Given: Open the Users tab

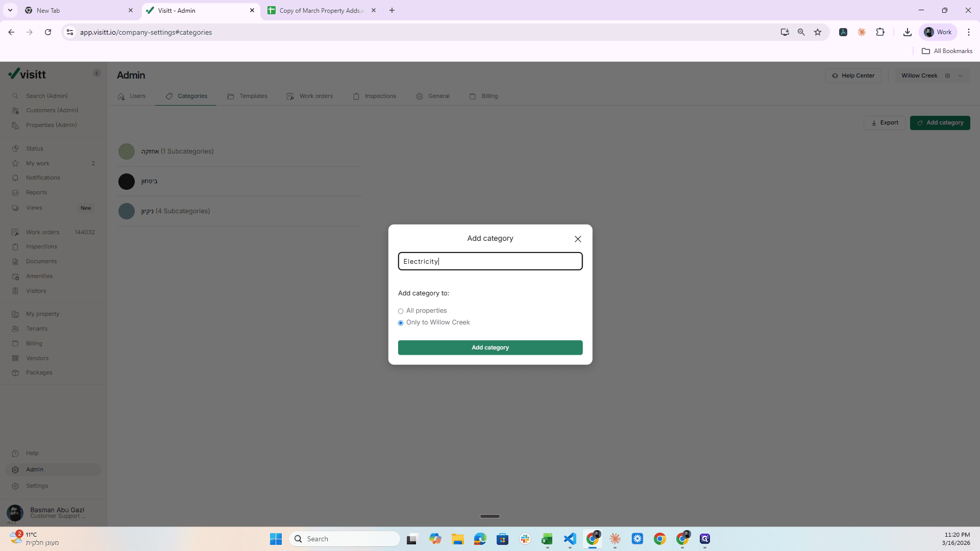Looking at the screenshot, I should point(132,96).
